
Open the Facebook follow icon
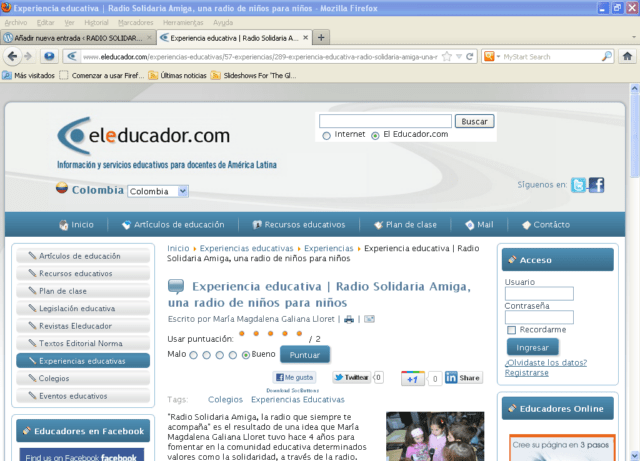596,185
